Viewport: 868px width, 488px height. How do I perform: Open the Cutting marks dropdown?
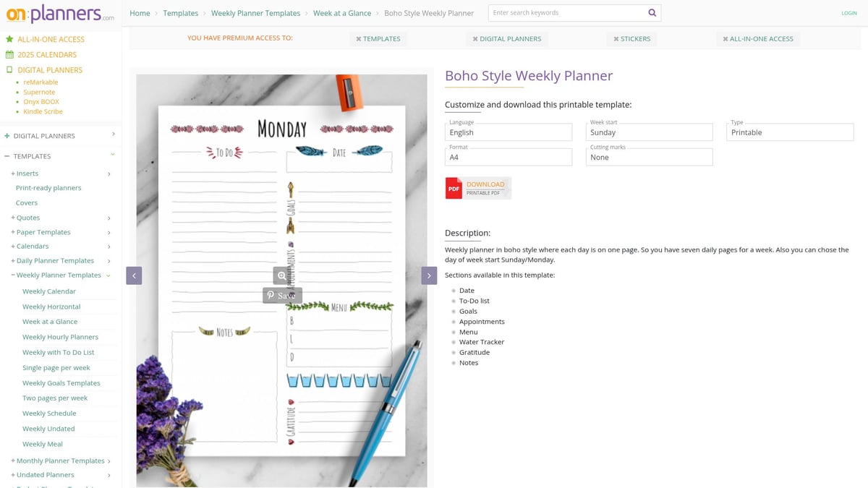tap(648, 157)
